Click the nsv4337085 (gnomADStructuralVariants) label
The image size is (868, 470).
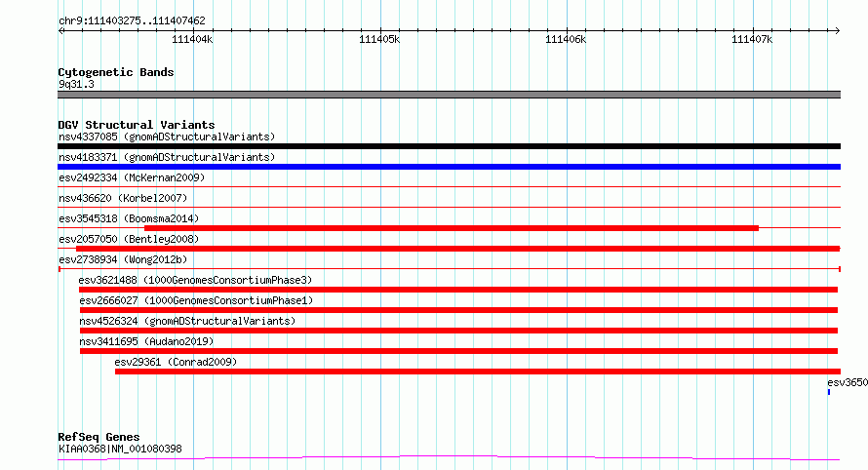[167, 137]
